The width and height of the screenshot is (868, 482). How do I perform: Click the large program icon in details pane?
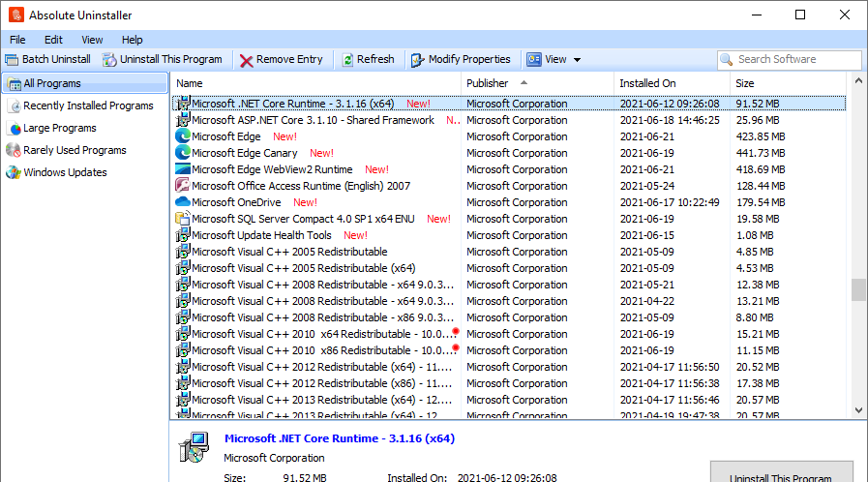pos(194,447)
